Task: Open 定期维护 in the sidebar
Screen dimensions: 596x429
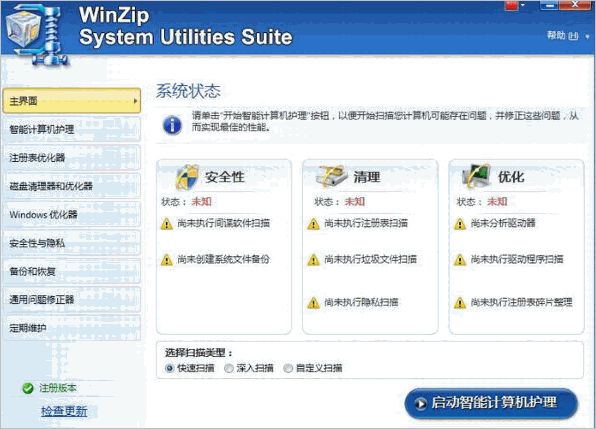Action: pyautogui.click(x=71, y=328)
